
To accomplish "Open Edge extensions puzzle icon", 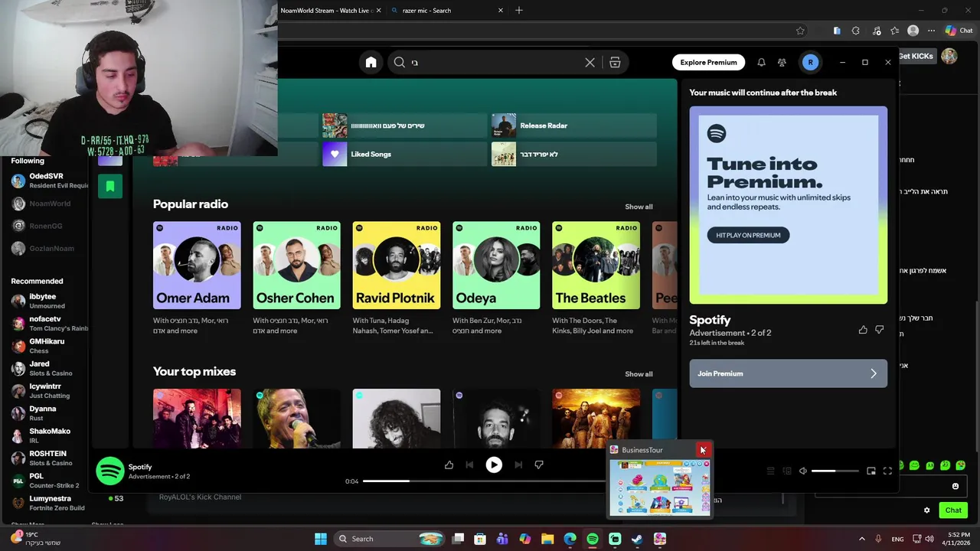I will pyautogui.click(x=855, y=31).
